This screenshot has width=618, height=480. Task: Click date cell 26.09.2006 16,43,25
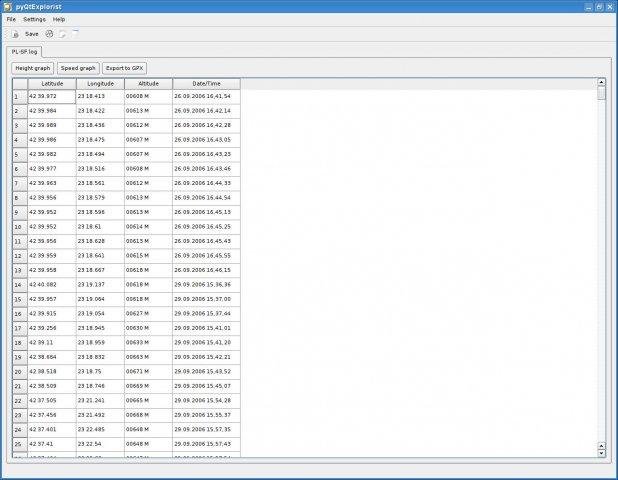(206, 154)
